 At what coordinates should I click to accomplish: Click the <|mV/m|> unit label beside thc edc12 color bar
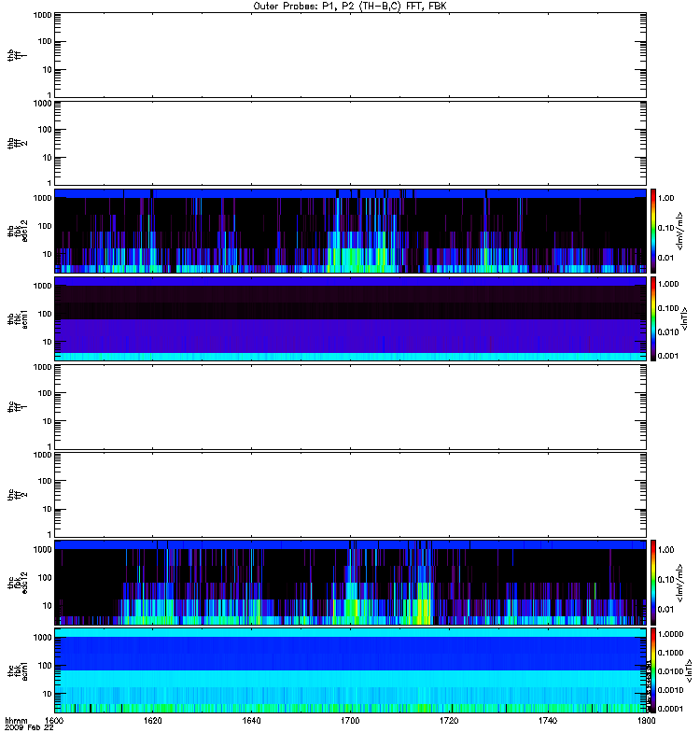680,583
